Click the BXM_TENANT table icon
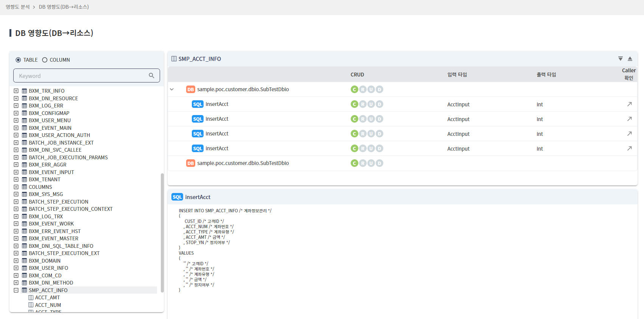Screen dimensions: 644x319 tap(24, 179)
